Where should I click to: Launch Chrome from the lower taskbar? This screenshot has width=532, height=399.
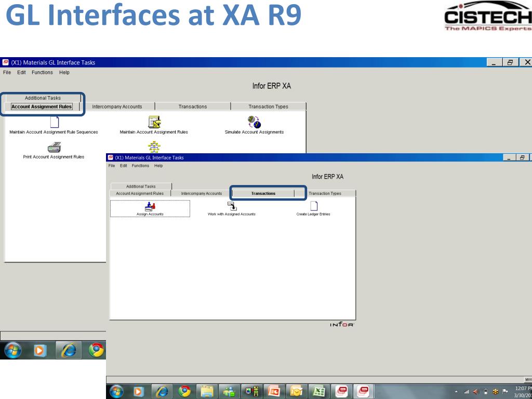click(x=184, y=392)
